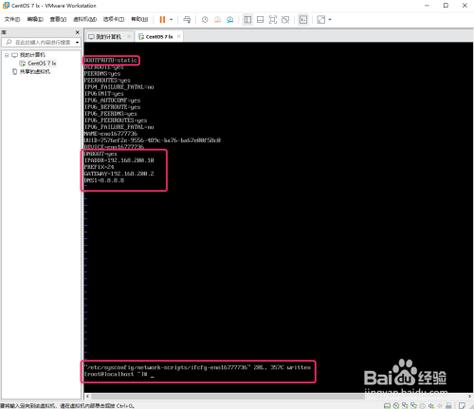
Task: Open the 文件 menu
Action: [x=12, y=19]
